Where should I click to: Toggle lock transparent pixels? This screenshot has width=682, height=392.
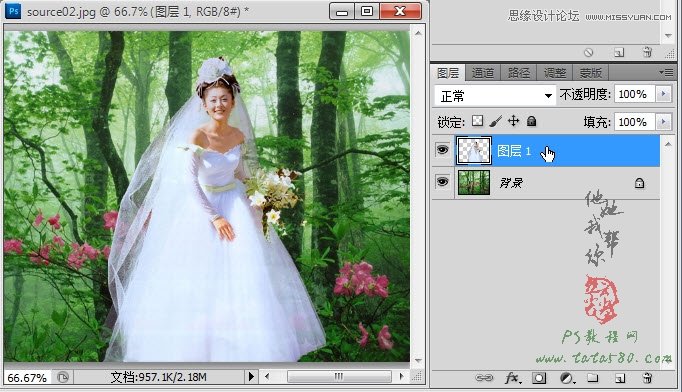(478, 121)
